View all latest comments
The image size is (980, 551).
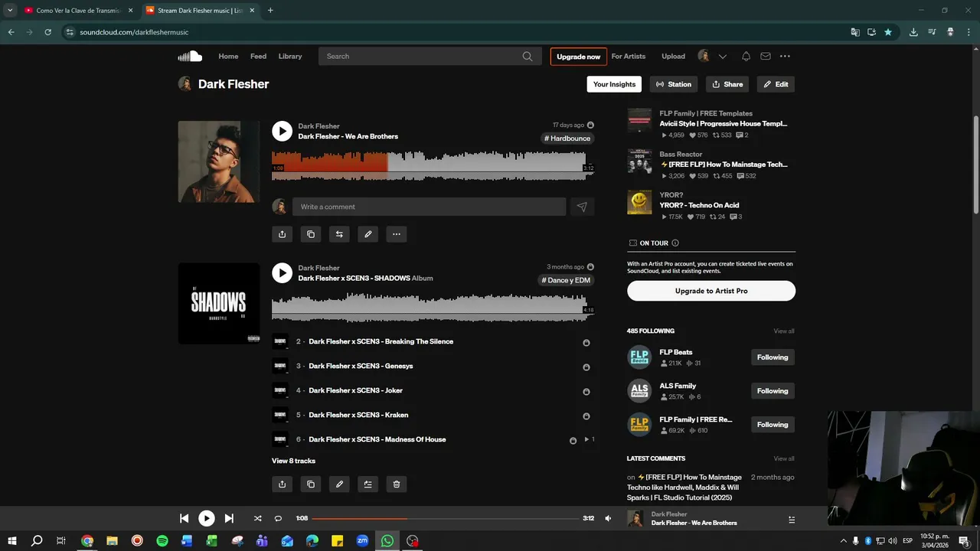pyautogui.click(x=784, y=458)
